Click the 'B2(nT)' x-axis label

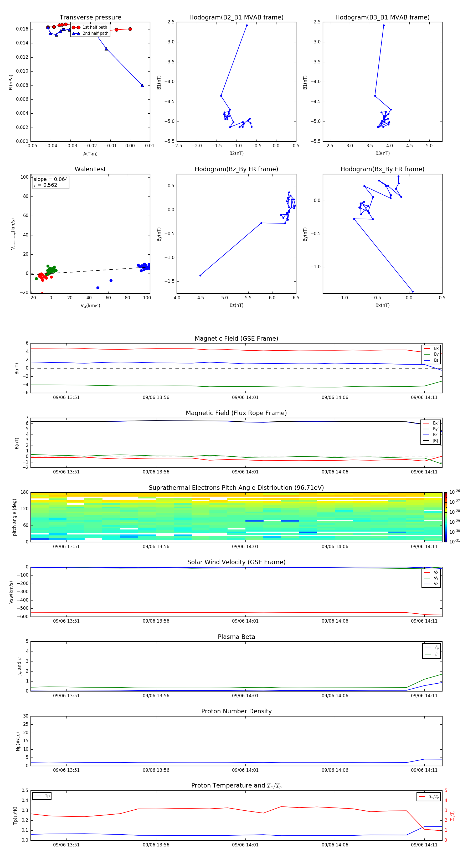(x=236, y=153)
